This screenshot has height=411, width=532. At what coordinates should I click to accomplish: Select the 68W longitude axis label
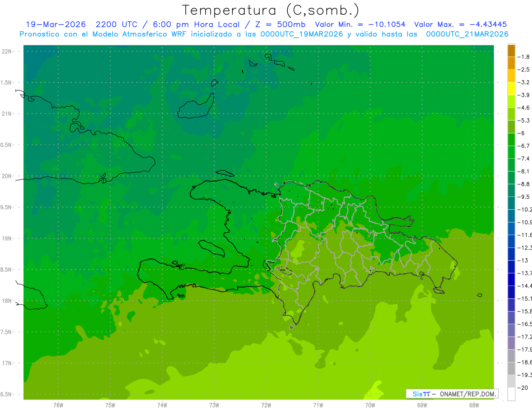pyautogui.click(x=474, y=405)
